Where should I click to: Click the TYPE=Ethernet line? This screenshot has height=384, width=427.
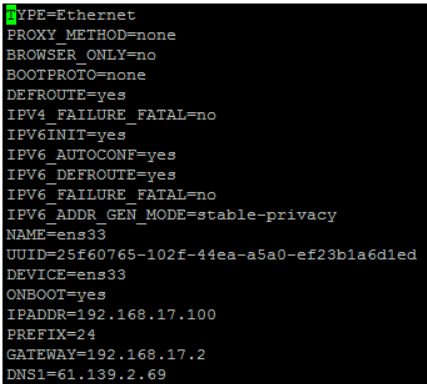tap(71, 15)
